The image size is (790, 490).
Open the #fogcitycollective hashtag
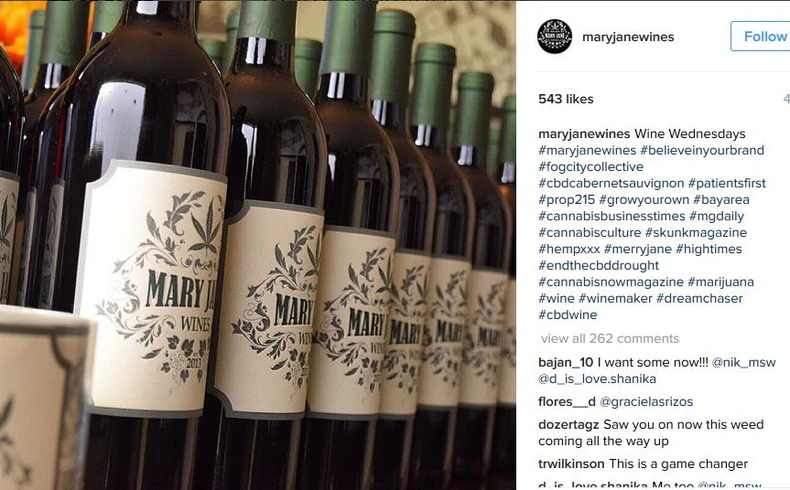click(x=590, y=167)
